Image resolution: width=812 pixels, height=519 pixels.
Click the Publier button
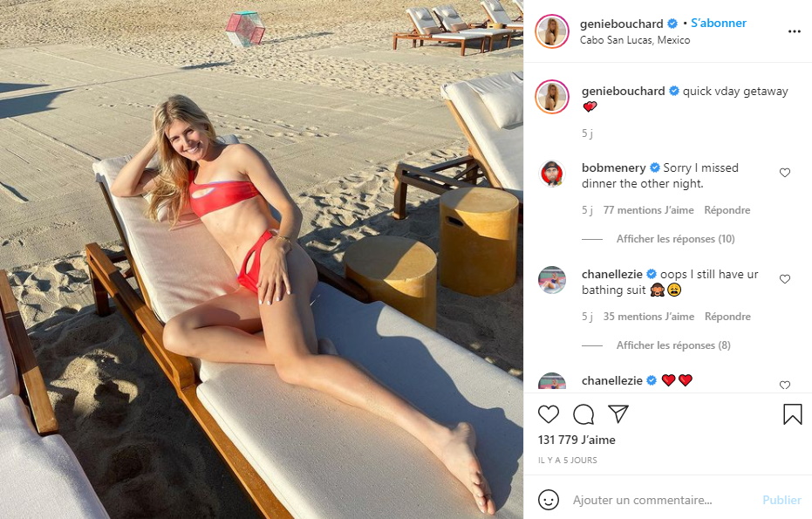click(x=782, y=500)
